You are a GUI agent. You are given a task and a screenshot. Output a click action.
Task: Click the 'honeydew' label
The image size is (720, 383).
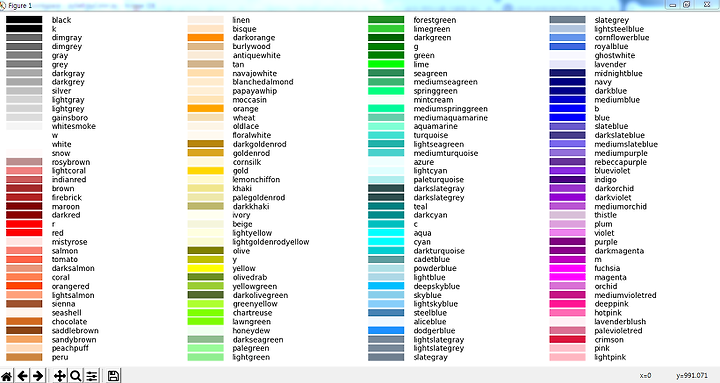tap(251, 331)
